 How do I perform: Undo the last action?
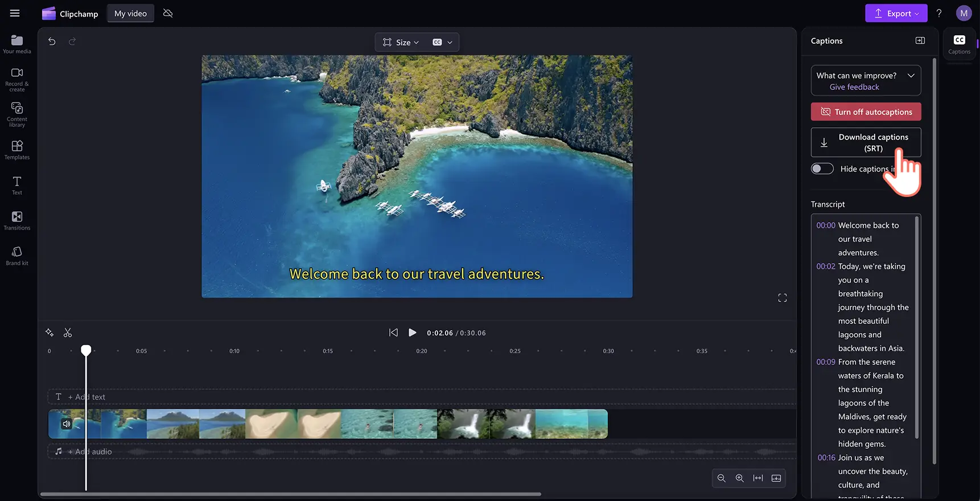(52, 41)
